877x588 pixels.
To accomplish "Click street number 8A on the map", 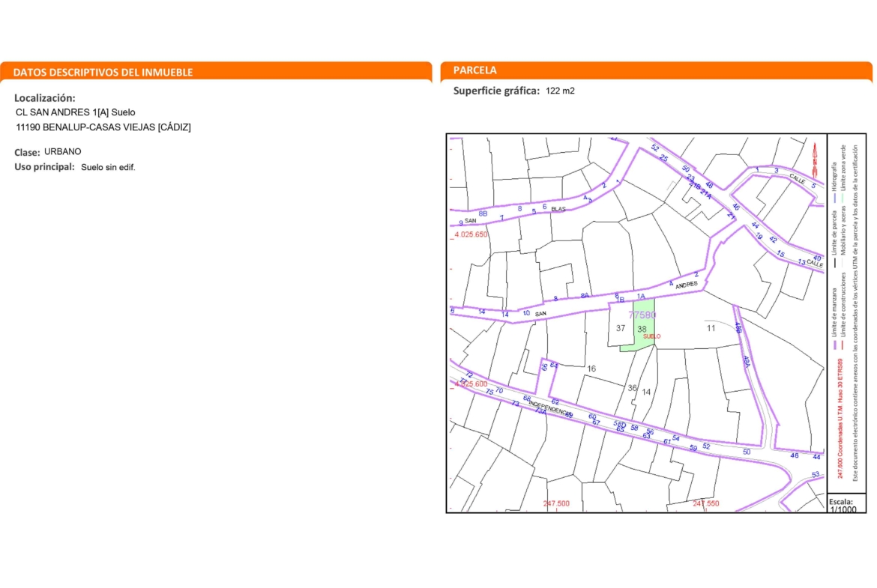I will pos(585,296).
